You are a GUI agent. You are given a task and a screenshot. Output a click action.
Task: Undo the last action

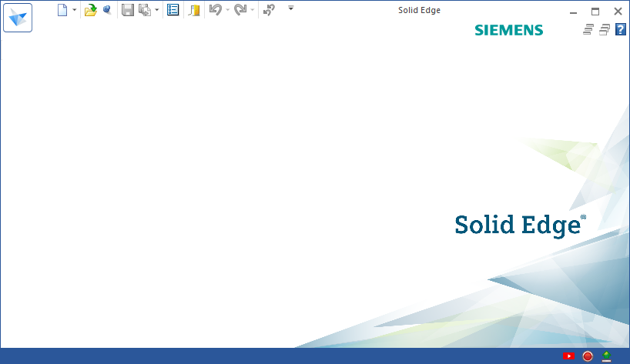[x=216, y=10]
